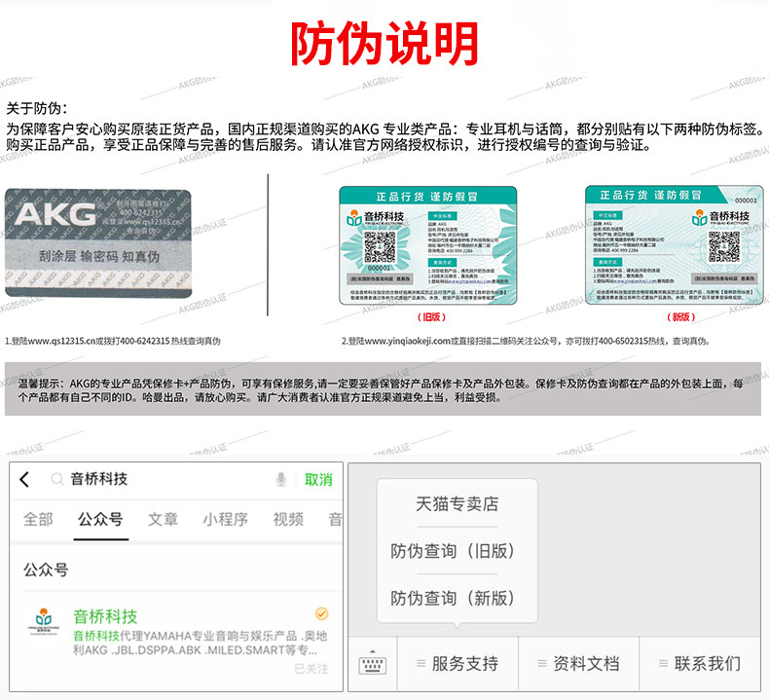The height and width of the screenshot is (700, 769).
Task: Click the （新版） red caption
Action: point(681,316)
